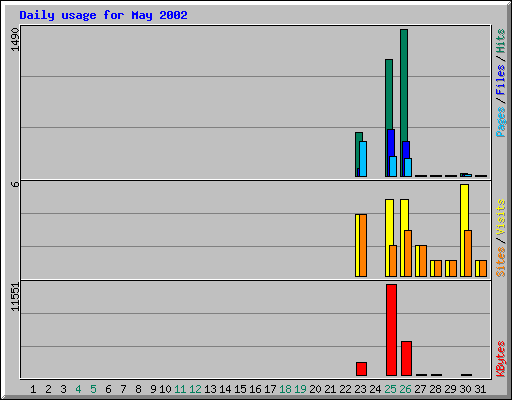Image resolution: width=512 pixels, height=400 pixels.
Task: Select the orange Sites bar for day 23
Action: point(363,245)
